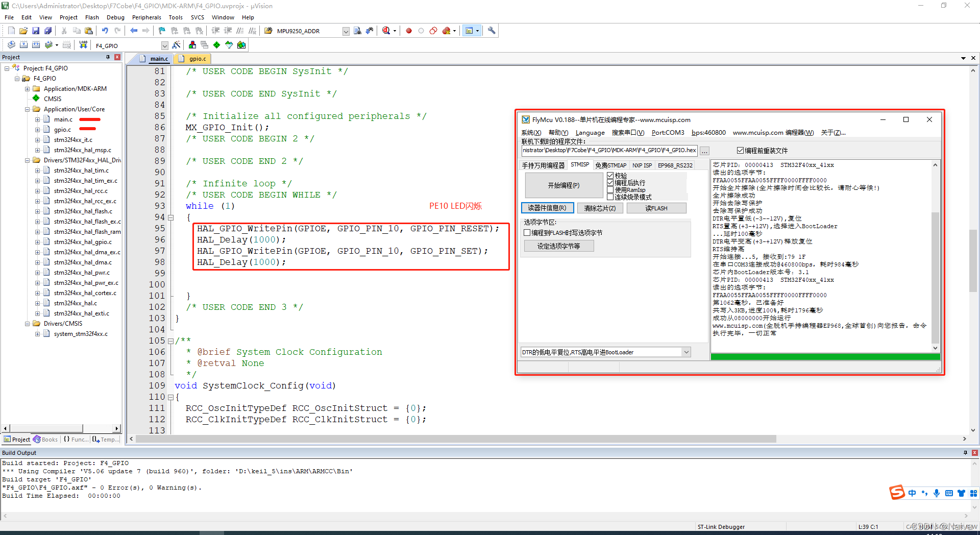Expand the Application/MDK-ARM tree node

coord(28,88)
